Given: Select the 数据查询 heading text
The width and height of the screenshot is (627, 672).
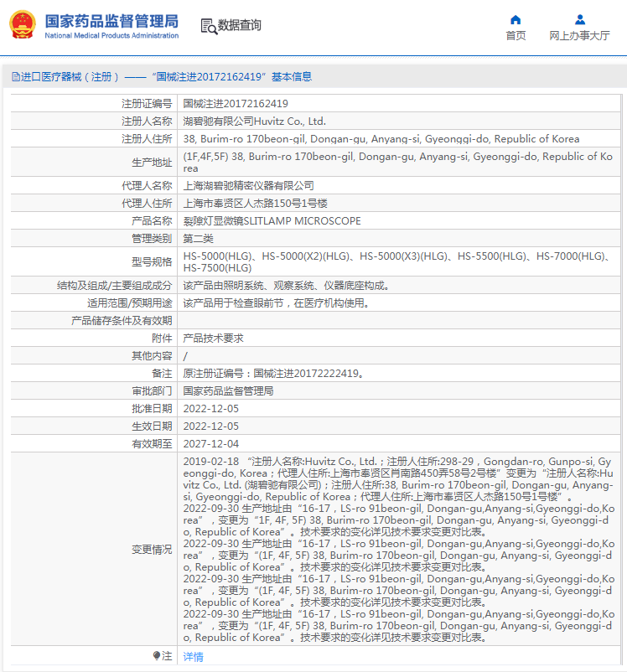Looking at the screenshot, I should (240, 26).
